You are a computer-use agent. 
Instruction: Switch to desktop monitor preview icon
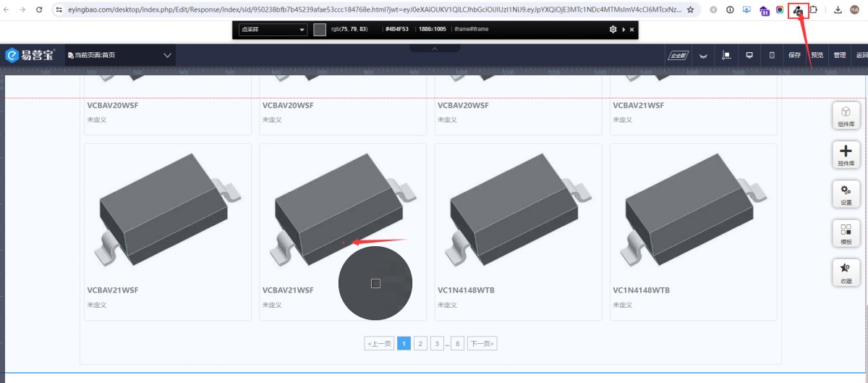click(x=749, y=55)
